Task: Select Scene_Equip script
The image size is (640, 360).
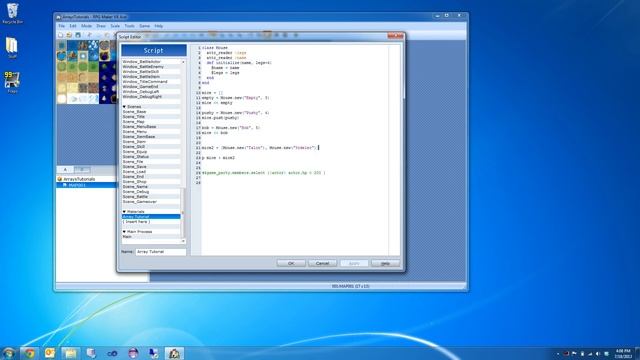Action: (x=151, y=151)
